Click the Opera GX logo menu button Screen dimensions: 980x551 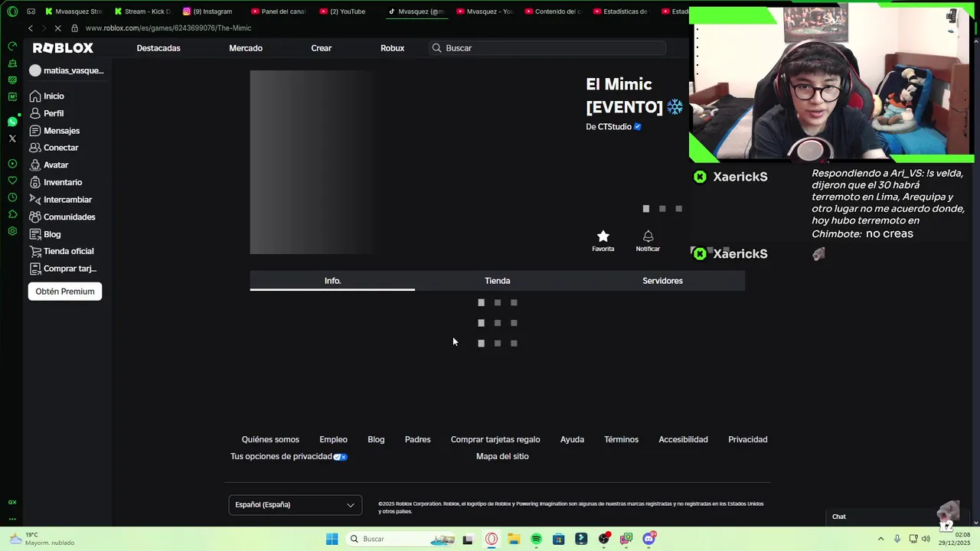[x=12, y=11]
